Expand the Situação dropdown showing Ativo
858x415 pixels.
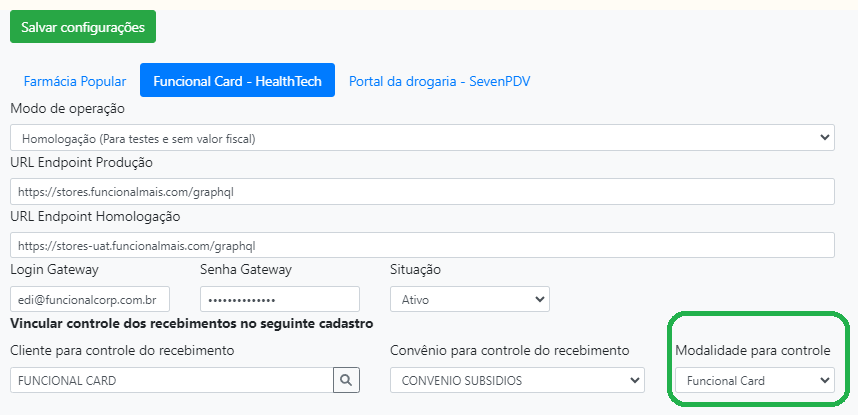pyautogui.click(x=469, y=299)
